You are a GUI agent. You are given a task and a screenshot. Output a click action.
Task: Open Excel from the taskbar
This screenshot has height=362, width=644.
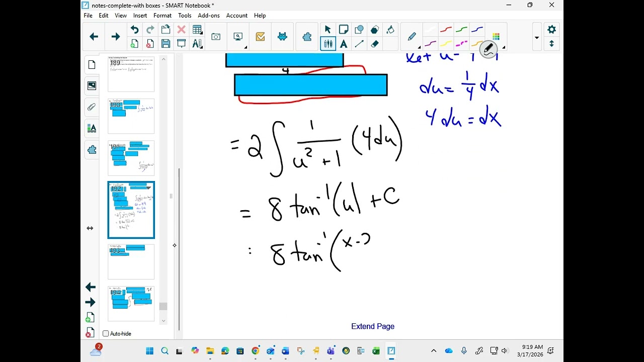376,351
